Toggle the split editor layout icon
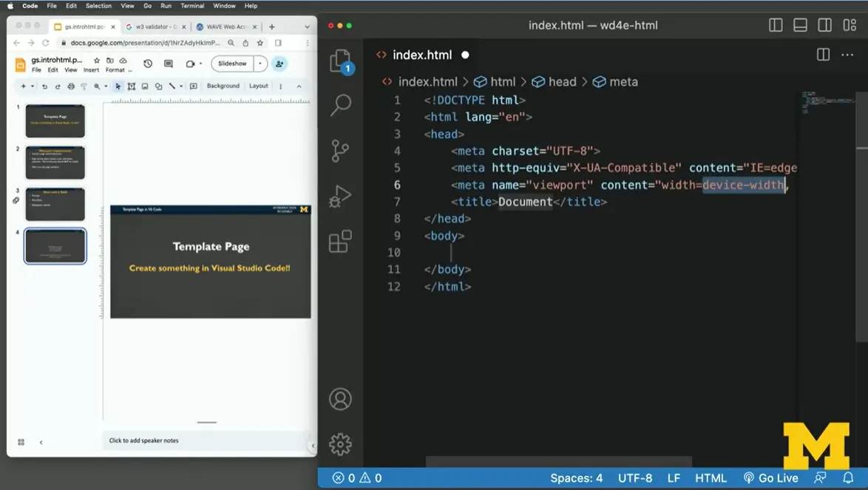 (823, 55)
